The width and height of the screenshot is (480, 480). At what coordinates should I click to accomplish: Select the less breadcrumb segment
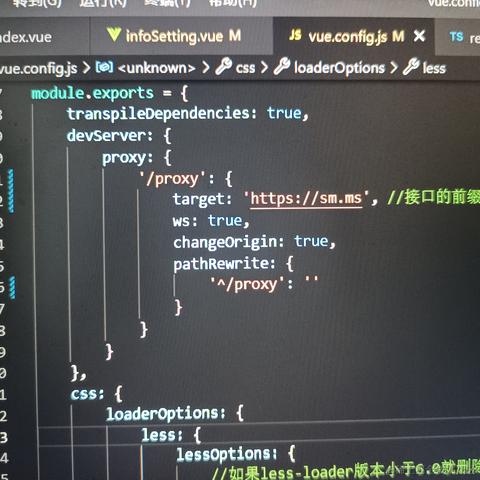[x=434, y=68]
